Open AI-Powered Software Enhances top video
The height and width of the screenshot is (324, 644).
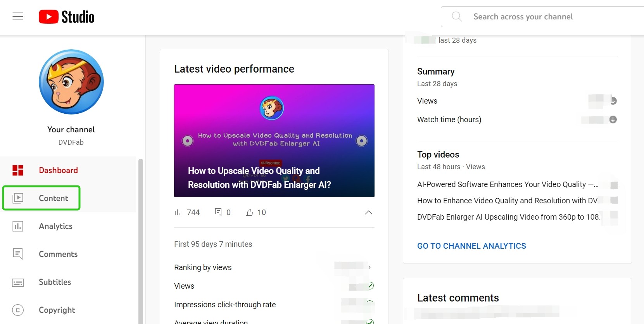(x=508, y=184)
